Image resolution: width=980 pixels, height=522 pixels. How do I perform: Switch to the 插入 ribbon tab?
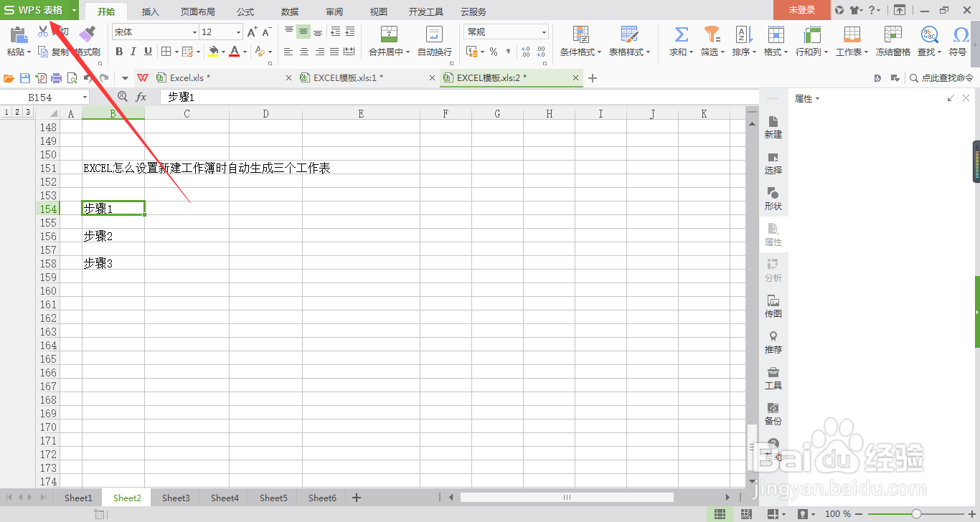(149, 11)
